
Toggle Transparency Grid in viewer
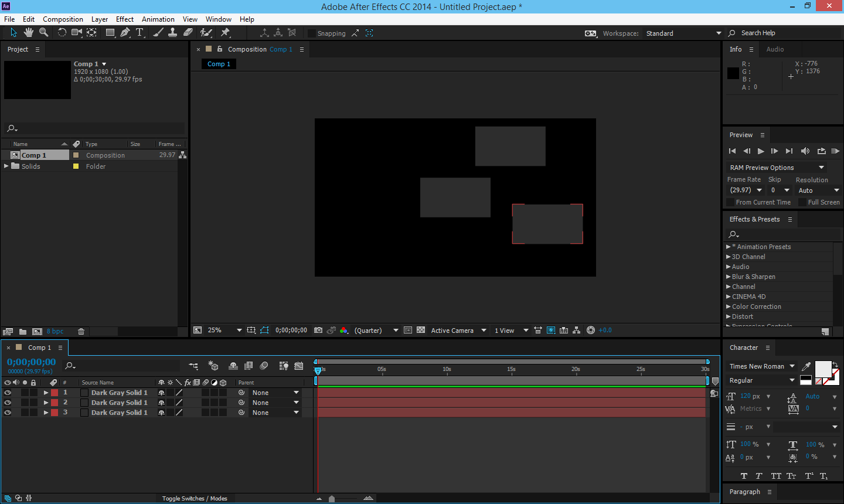point(421,331)
